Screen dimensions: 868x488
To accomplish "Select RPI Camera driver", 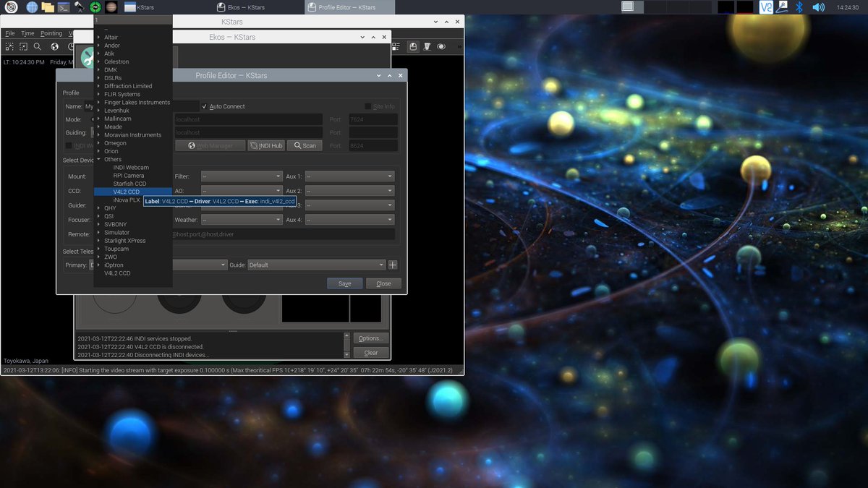I will 129,176.
